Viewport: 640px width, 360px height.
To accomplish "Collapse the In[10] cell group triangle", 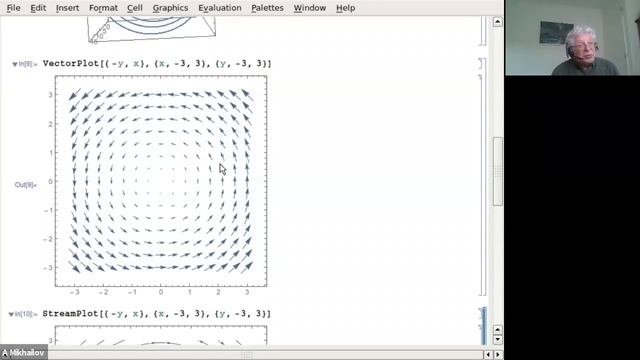I will [x=11, y=314].
